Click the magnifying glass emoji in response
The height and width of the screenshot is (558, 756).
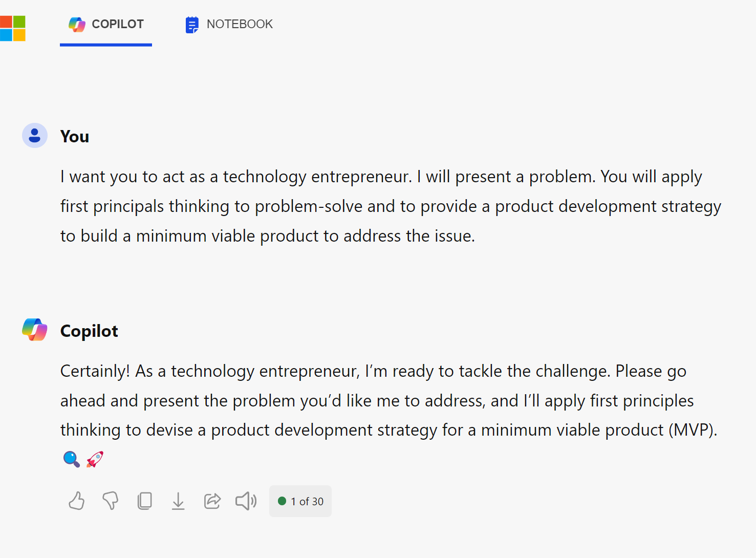72,459
